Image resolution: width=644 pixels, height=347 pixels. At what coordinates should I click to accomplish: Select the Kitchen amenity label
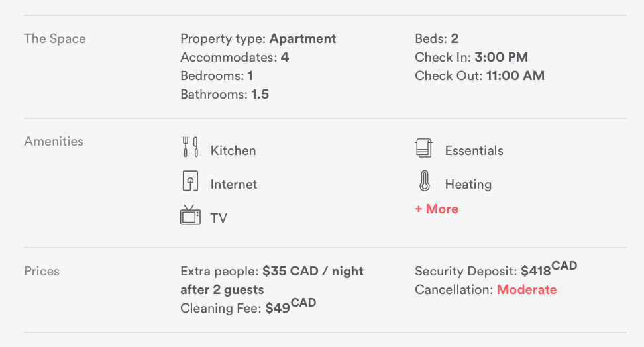click(x=233, y=151)
